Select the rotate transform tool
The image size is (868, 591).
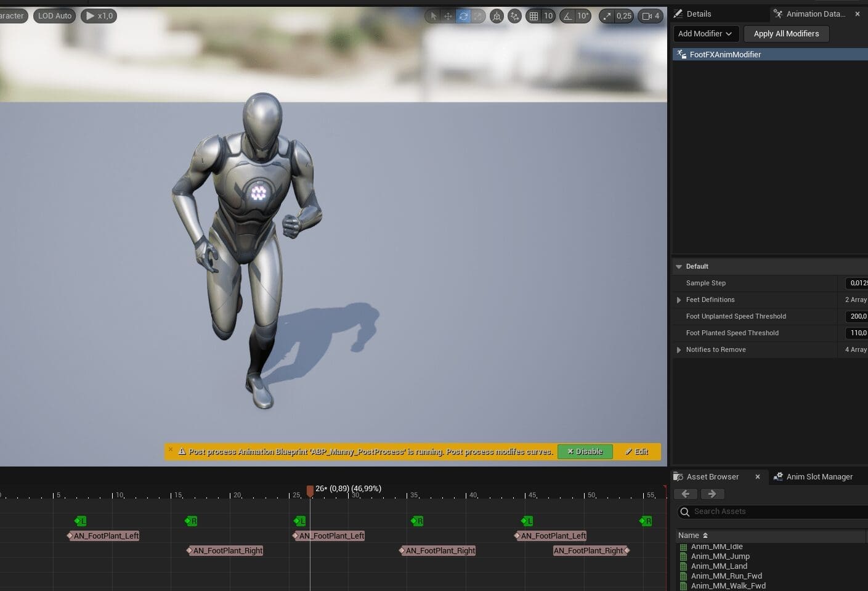[x=463, y=16]
